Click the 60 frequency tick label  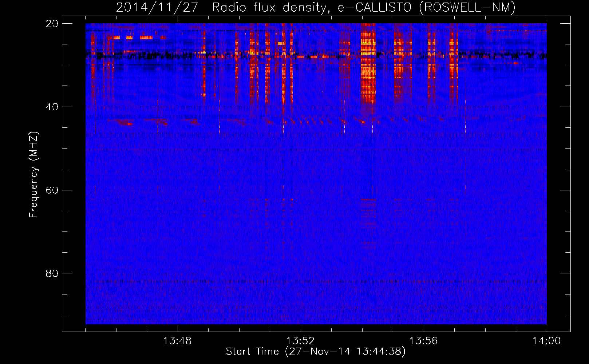[x=52, y=190]
